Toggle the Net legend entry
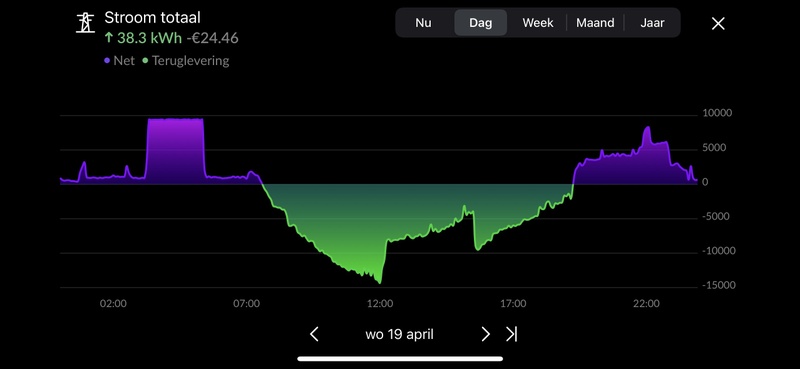This screenshot has height=369, width=800. pos(119,61)
